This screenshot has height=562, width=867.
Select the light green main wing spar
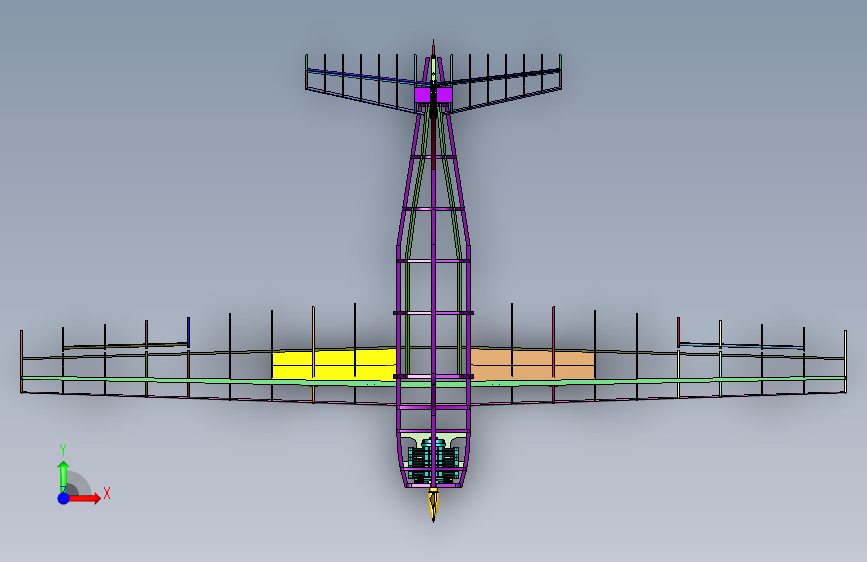click(x=434, y=381)
